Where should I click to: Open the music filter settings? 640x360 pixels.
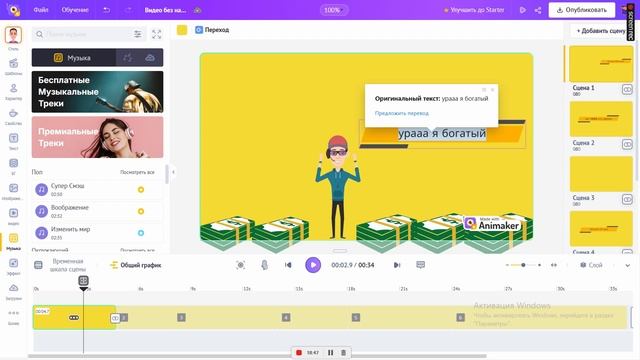tap(138, 34)
